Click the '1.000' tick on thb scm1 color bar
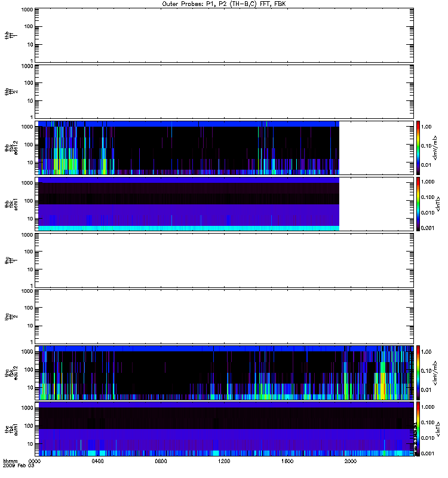This screenshot has height=478, width=448. tap(428, 182)
